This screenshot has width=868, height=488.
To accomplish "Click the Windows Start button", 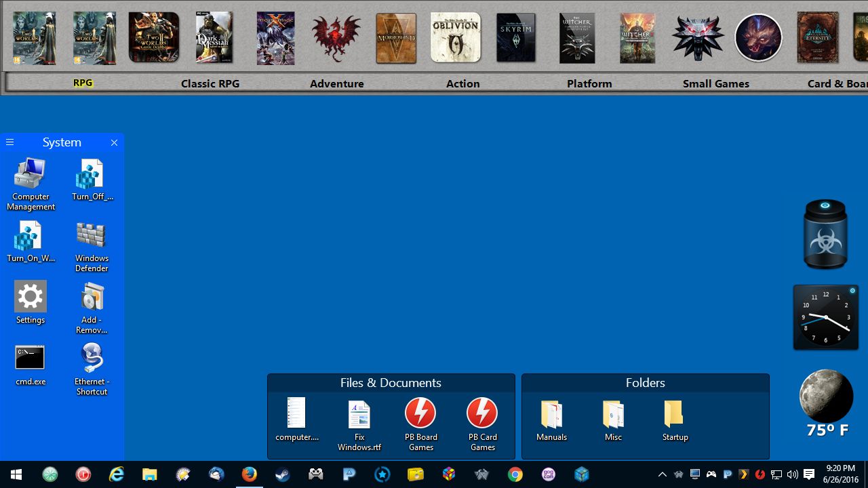I will [x=16, y=474].
